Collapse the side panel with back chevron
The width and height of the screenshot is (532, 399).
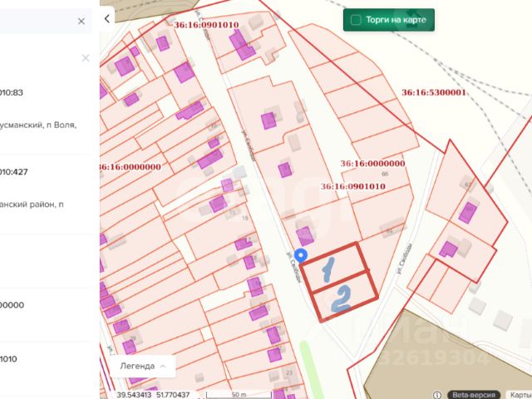tap(107, 18)
